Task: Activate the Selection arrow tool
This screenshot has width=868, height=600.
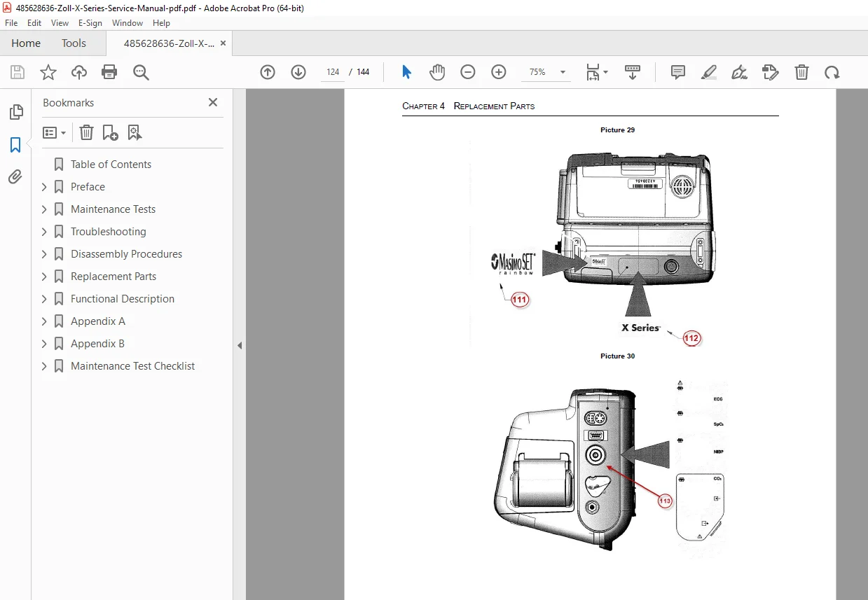Action: click(x=407, y=72)
